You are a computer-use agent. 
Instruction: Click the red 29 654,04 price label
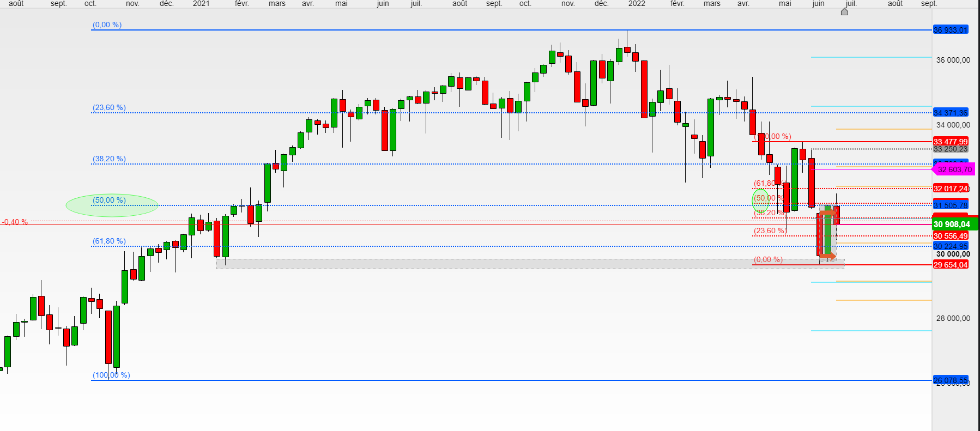click(951, 265)
